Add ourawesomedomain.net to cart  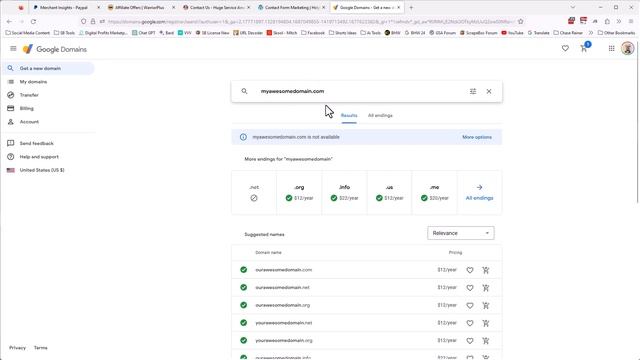tap(486, 288)
